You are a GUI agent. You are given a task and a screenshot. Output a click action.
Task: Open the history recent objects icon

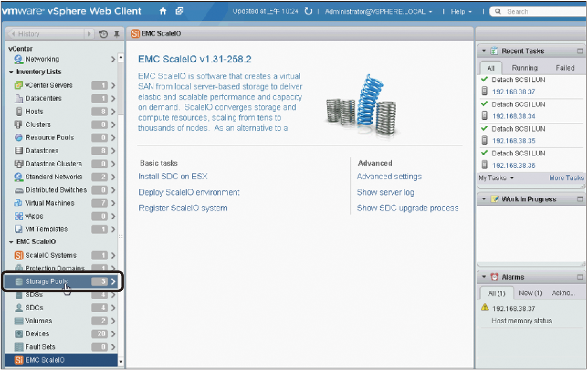pos(104,34)
